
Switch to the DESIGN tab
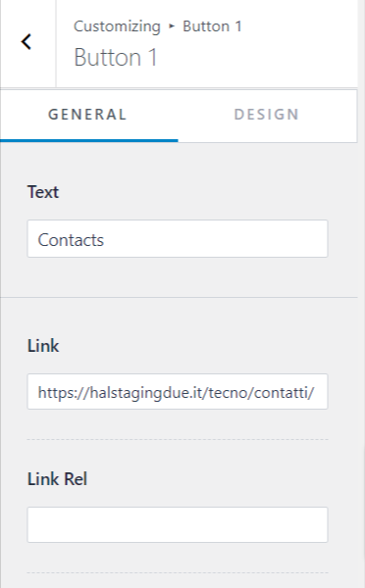[267, 115]
